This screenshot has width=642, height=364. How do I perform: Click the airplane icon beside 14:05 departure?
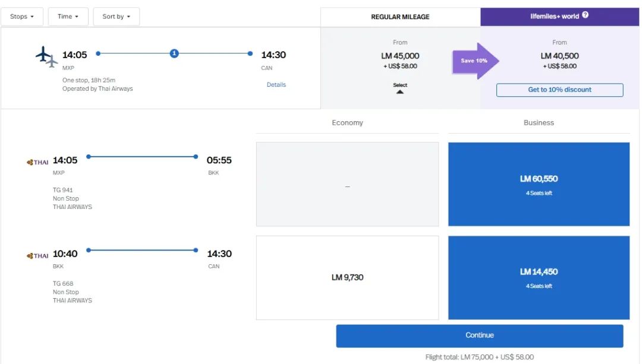[46, 56]
